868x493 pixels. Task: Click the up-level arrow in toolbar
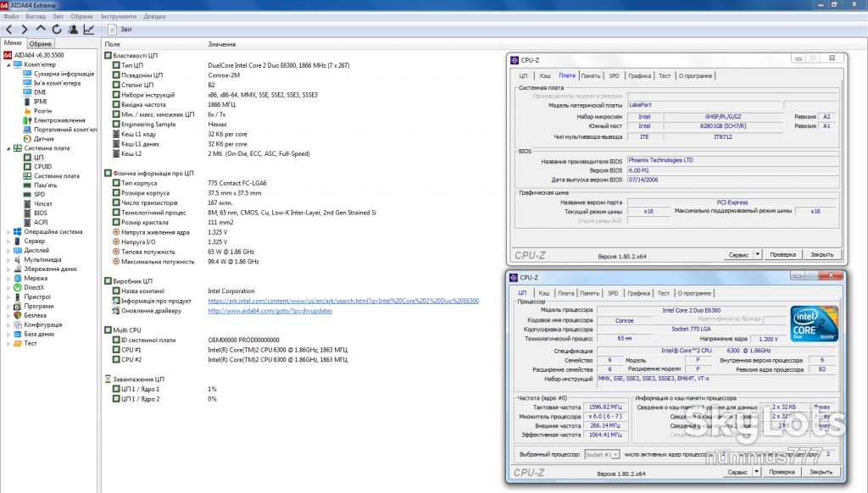click(41, 29)
